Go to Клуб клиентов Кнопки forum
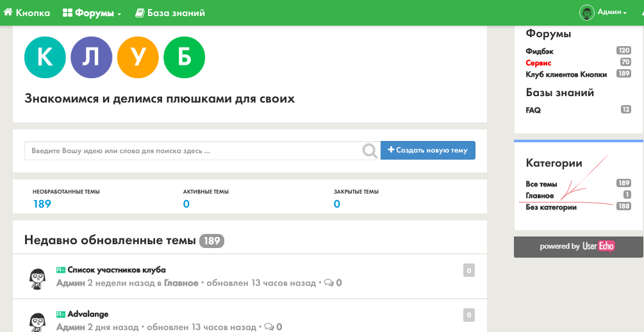The height and width of the screenshot is (332, 644). pos(566,74)
